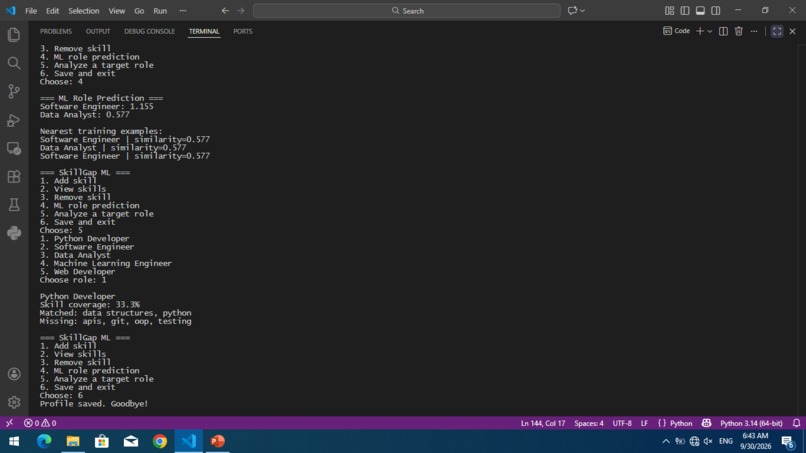Create a new terminal with plus icon

(x=700, y=31)
